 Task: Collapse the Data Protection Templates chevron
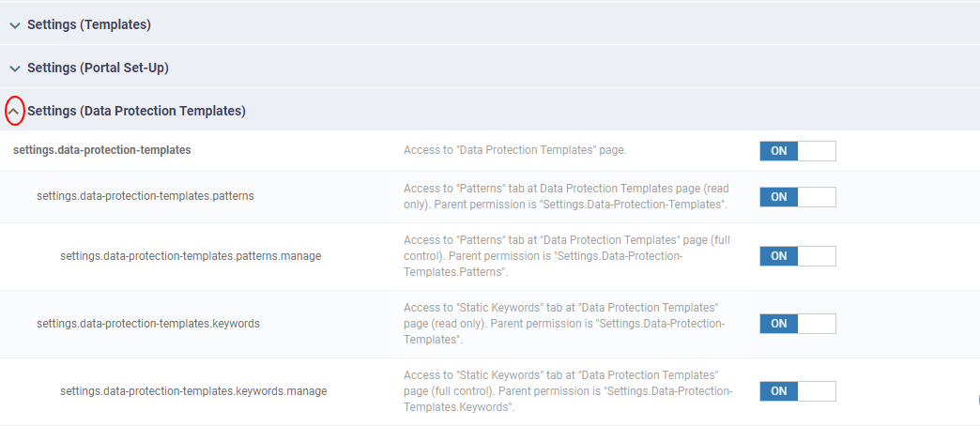click(x=15, y=111)
